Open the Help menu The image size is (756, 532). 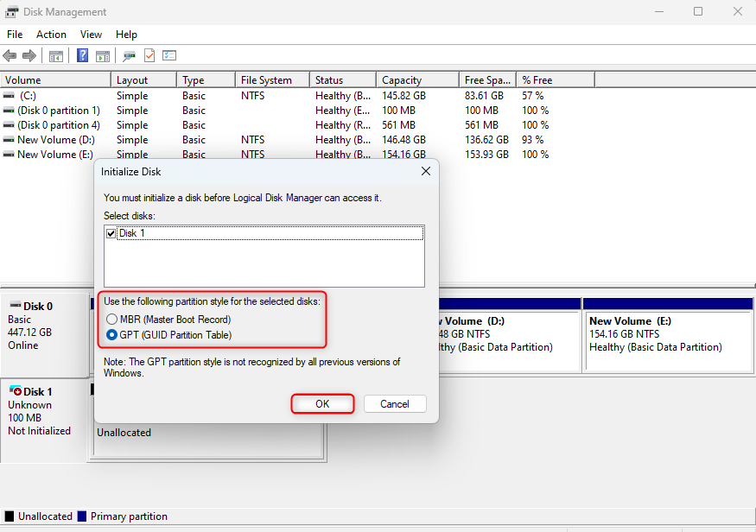pyautogui.click(x=126, y=35)
